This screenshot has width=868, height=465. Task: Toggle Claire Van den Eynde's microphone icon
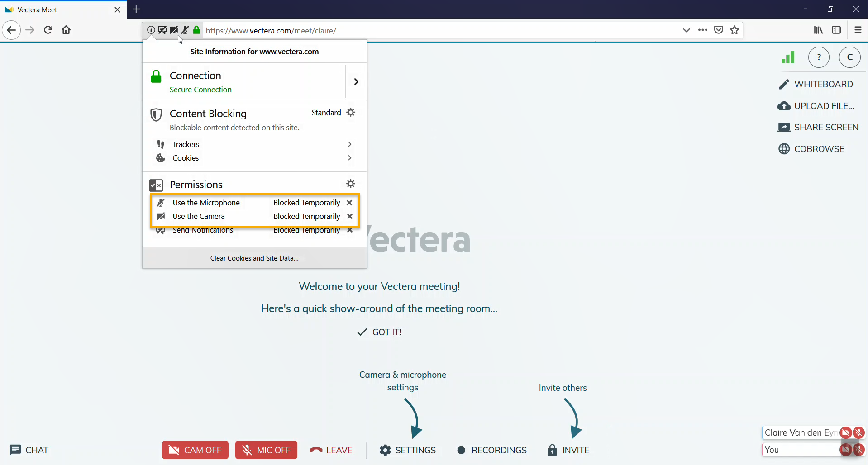(x=858, y=433)
